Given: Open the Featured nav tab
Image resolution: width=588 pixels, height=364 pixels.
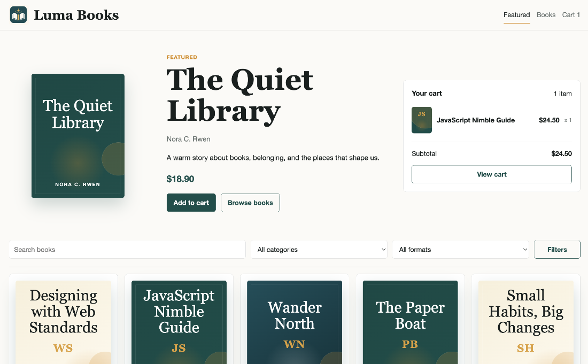Looking at the screenshot, I should (x=516, y=15).
